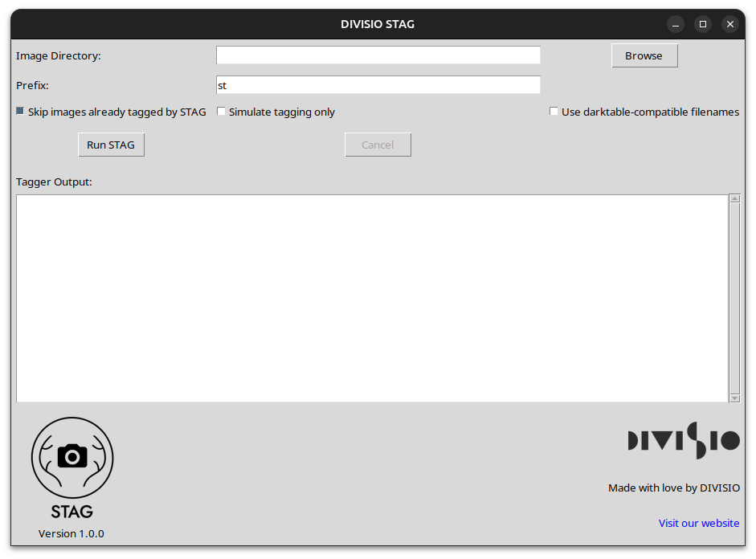The height and width of the screenshot is (559, 756).
Task: Click the output scrollbar up arrow
Action: [x=735, y=198]
